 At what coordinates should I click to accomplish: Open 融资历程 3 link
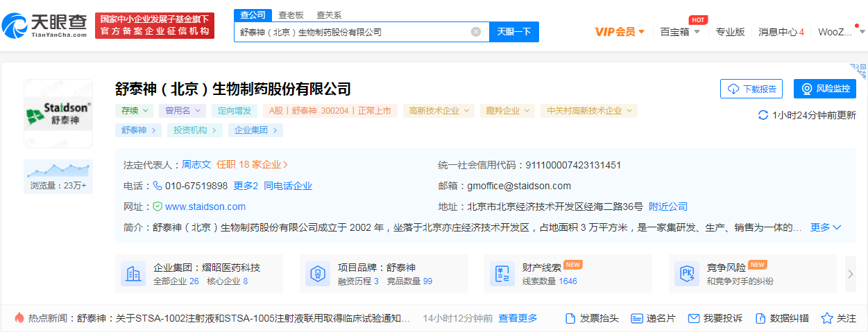(x=358, y=281)
